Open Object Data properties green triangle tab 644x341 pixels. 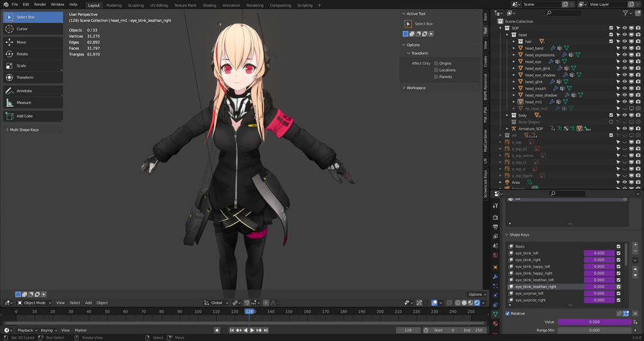pyautogui.click(x=495, y=314)
